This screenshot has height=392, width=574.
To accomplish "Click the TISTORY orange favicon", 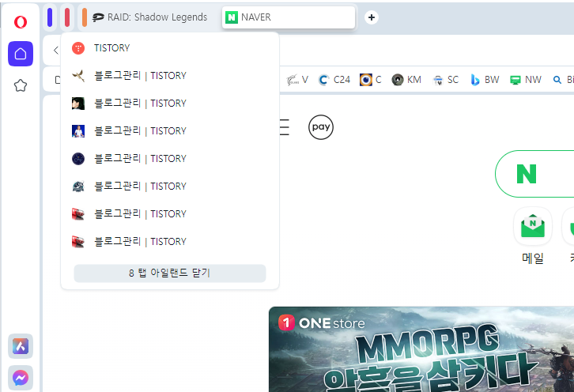I will pos(78,48).
